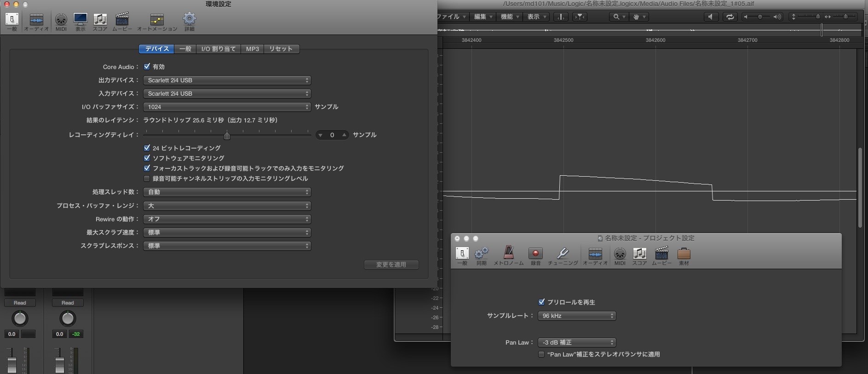Click the speaker prelisten button in audio editor
Screen dimensions: 868x374
point(711,17)
